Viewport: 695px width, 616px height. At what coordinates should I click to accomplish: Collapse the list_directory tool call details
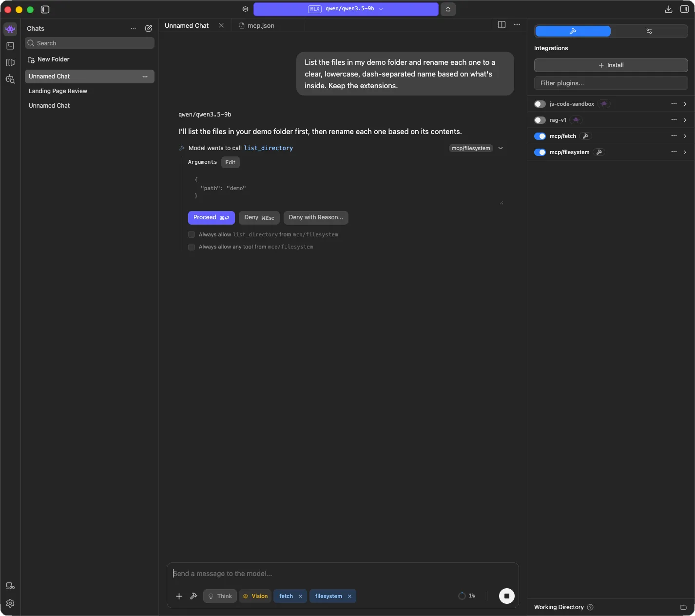[x=501, y=148]
